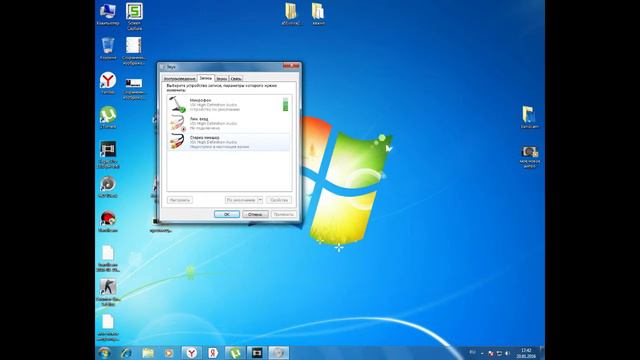
Task: Expand the Set Default dropdown arrow
Action: 260,200
